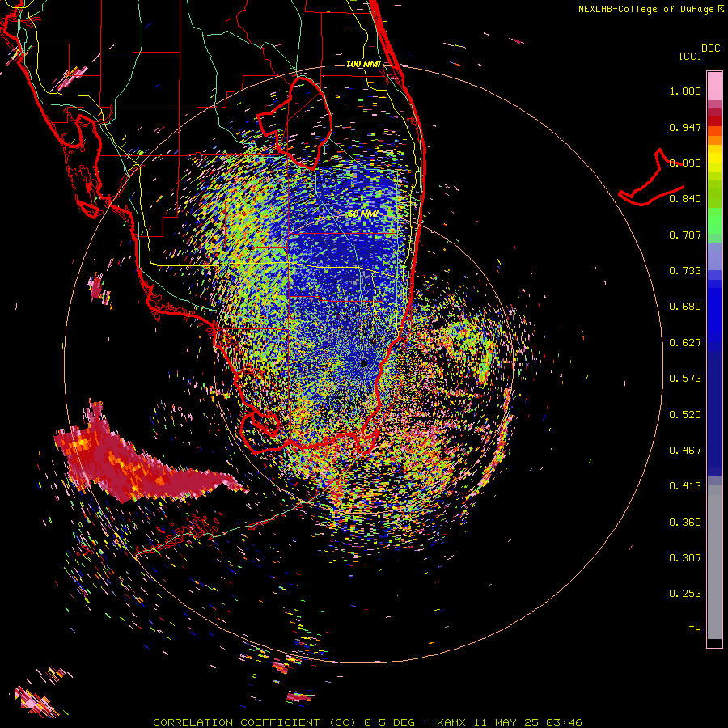Click the TH threshold label

pos(695,629)
